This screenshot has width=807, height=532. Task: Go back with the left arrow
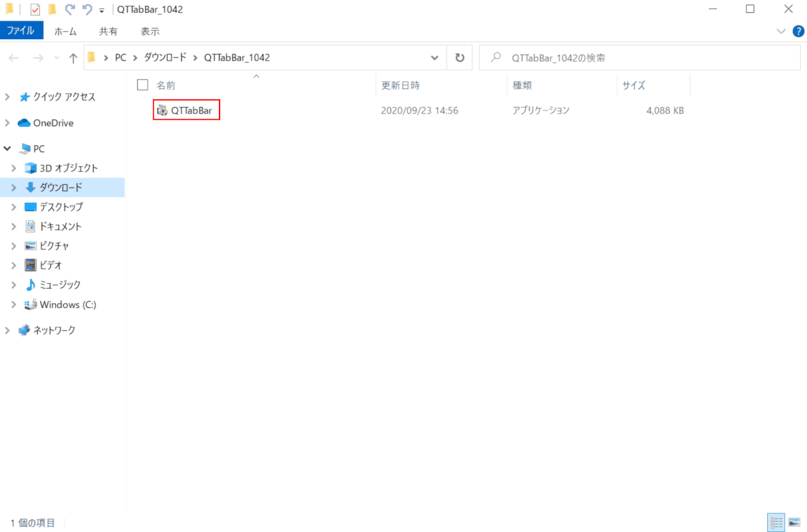[x=13, y=58]
